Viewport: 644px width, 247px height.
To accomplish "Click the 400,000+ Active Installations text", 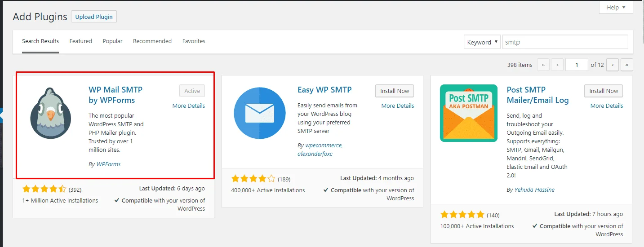I will pos(268,190).
